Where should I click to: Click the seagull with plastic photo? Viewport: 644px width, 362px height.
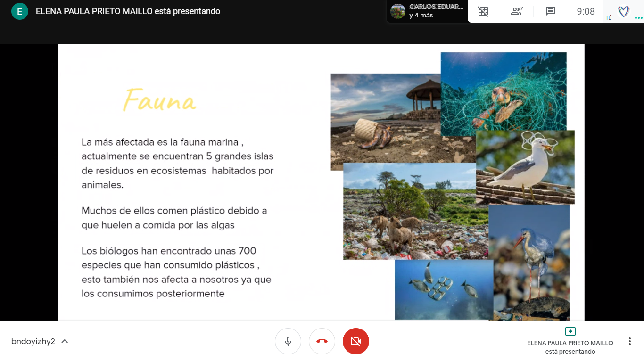(x=525, y=167)
